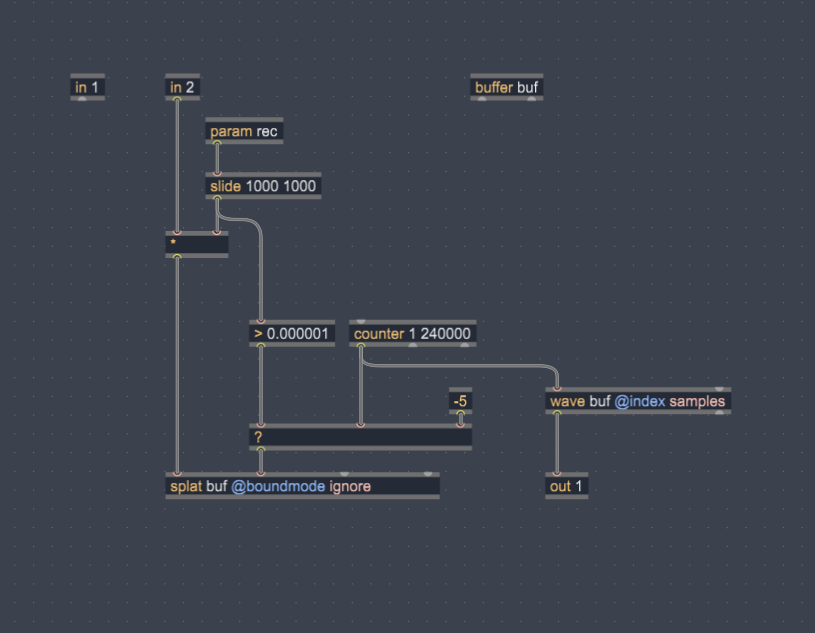Select the 'splat buf @boundmode ignore' object
This screenshot has width=815, height=633.
pyautogui.click(x=302, y=487)
